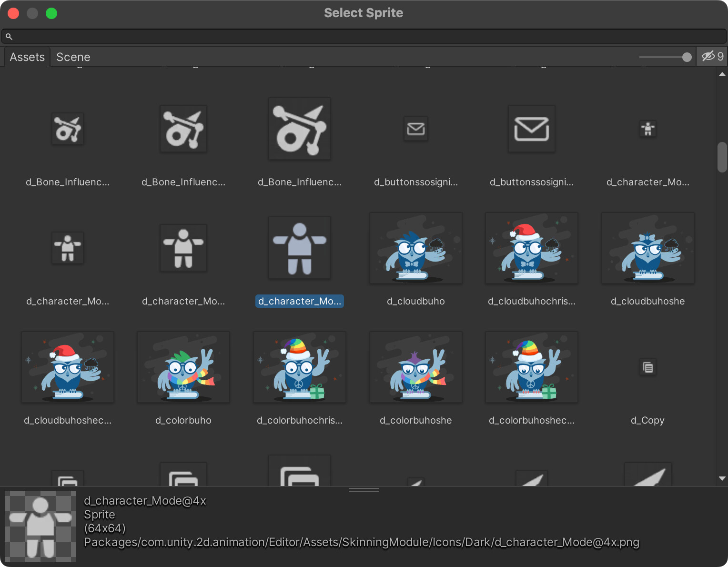728x567 pixels.
Task: Click the d_character_Mode preview thumbnail
Action: click(x=40, y=526)
